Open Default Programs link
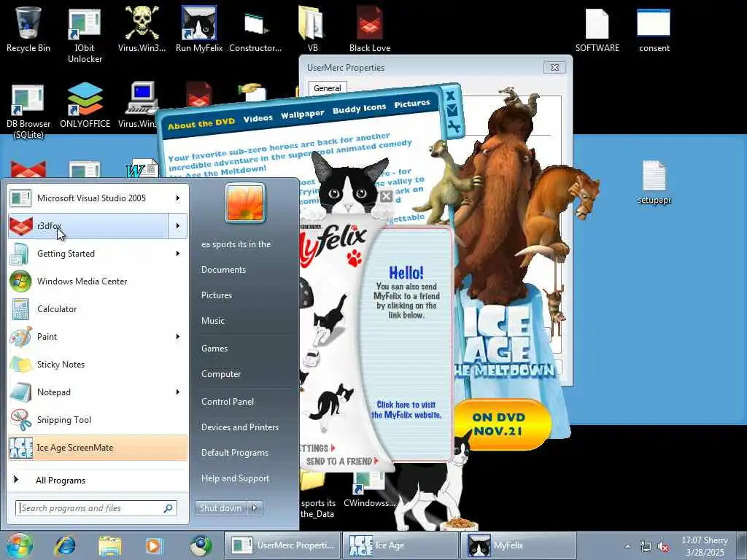747x560 pixels. coord(235,453)
